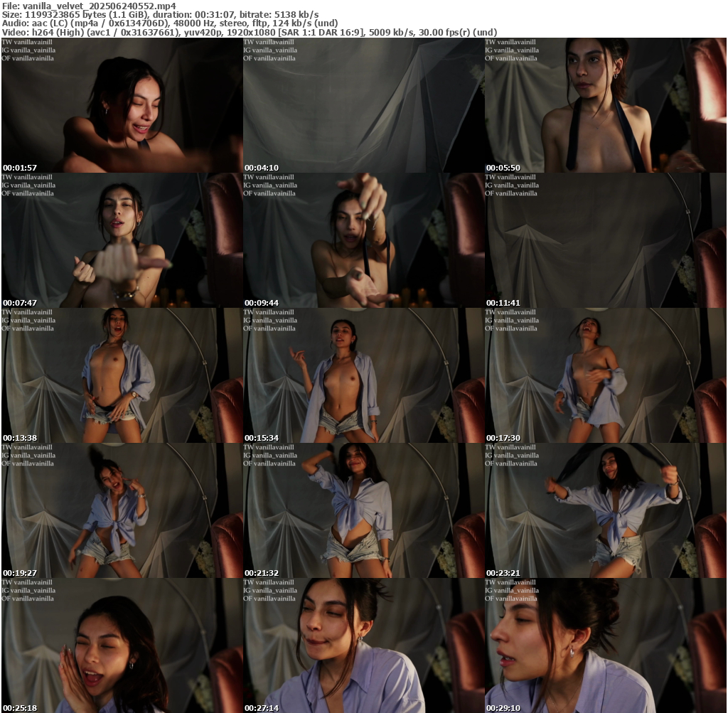The height and width of the screenshot is (713, 728).
Task: Click the curtain-only frame at 00:11:41
Action: pos(605,240)
